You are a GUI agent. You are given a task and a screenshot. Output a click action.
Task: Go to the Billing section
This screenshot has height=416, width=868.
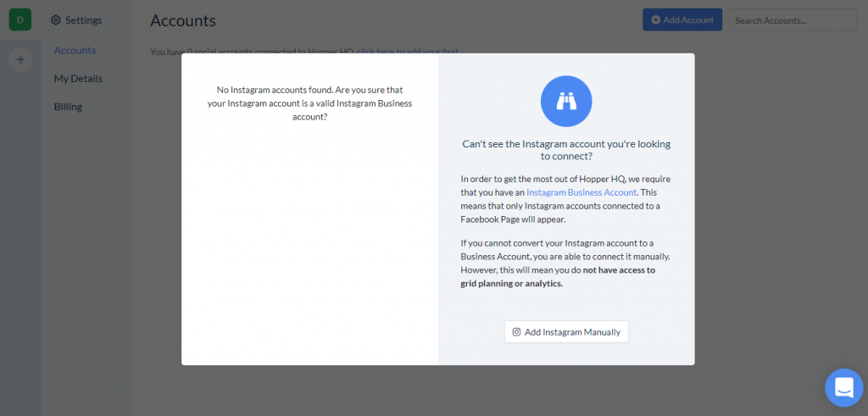[68, 107]
